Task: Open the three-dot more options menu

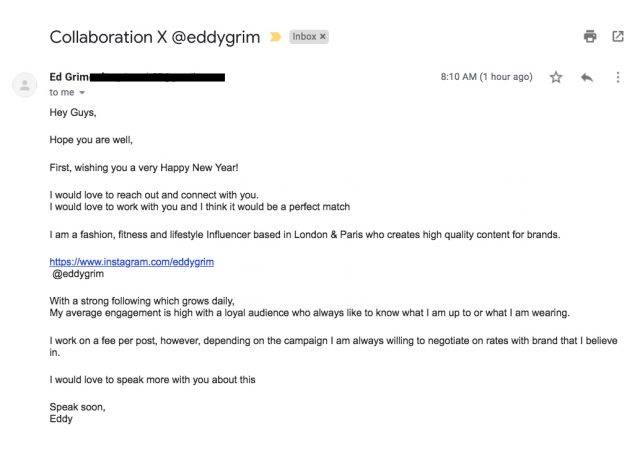Action: [x=618, y=77]
